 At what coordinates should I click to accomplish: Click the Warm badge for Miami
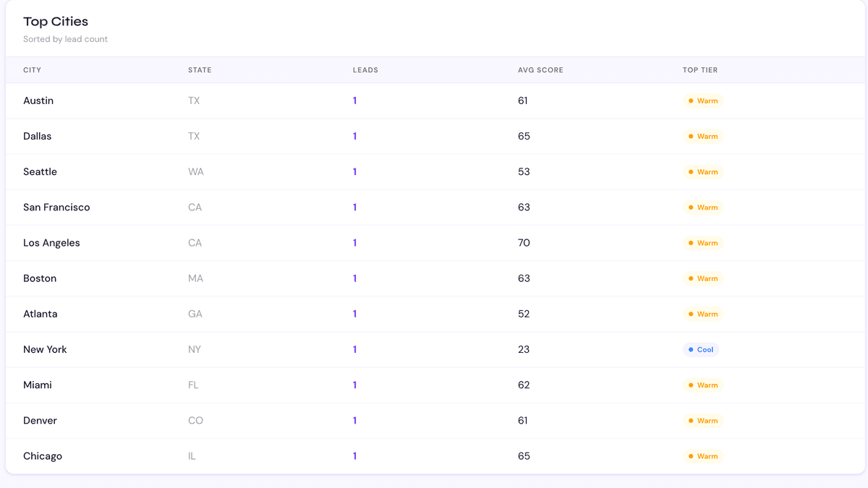(702, 385)
